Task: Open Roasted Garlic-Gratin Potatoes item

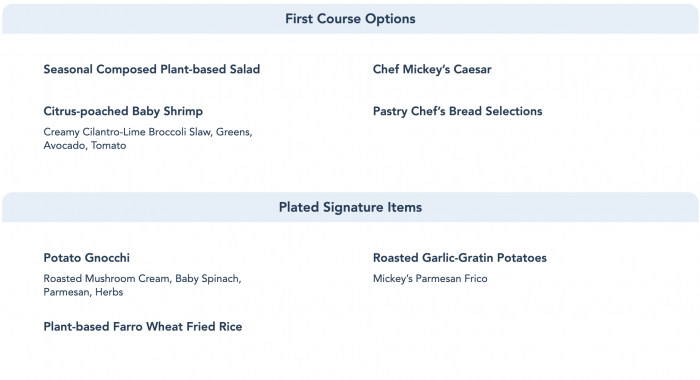Action: click(x=459, y=258)
